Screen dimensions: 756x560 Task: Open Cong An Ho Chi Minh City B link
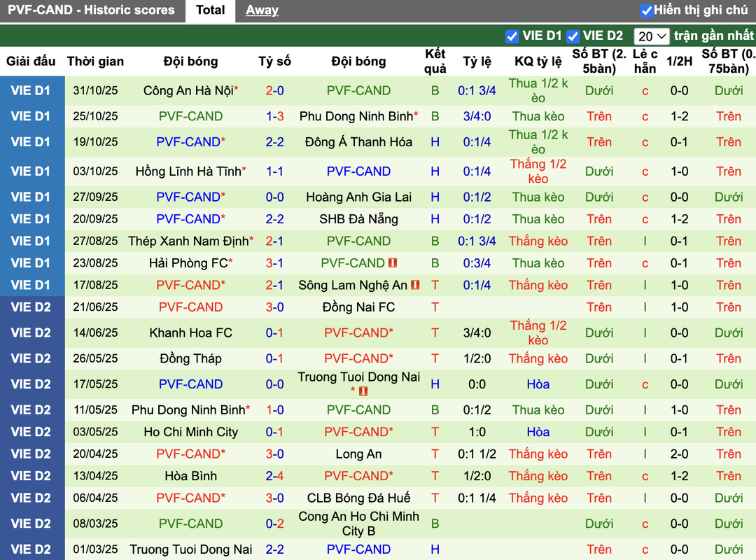point(358,524)
